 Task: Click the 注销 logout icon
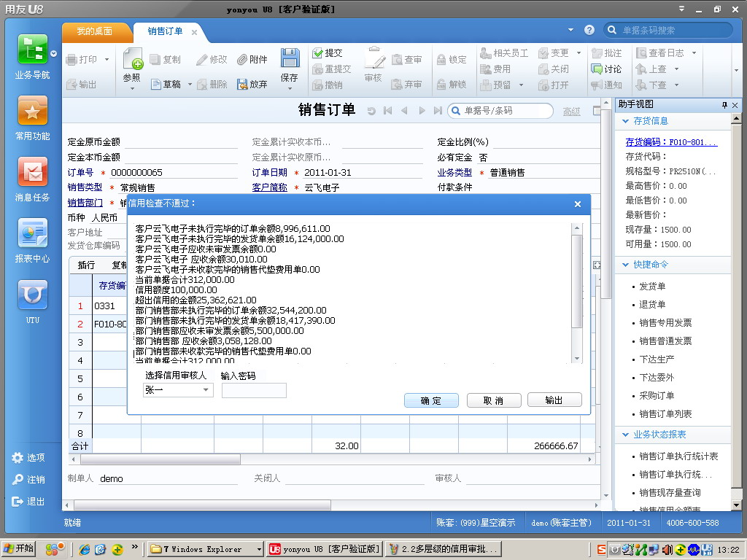(x=18, y=480)
